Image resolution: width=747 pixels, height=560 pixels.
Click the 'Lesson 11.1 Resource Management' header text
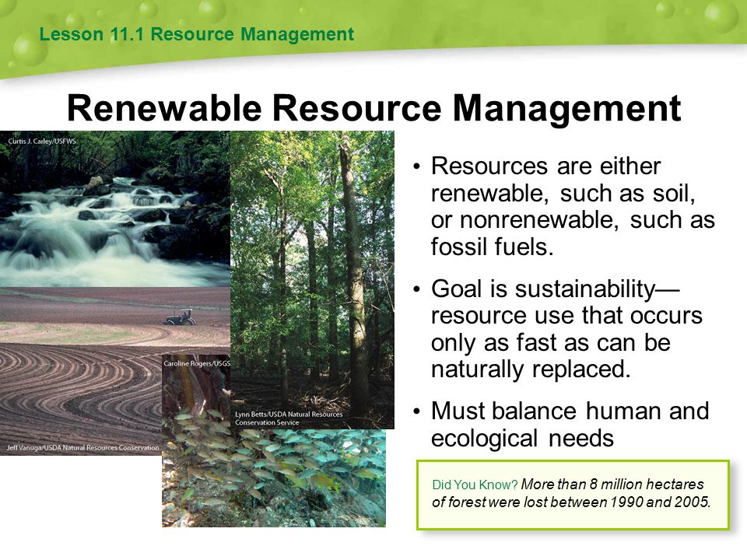click(197, 34)
